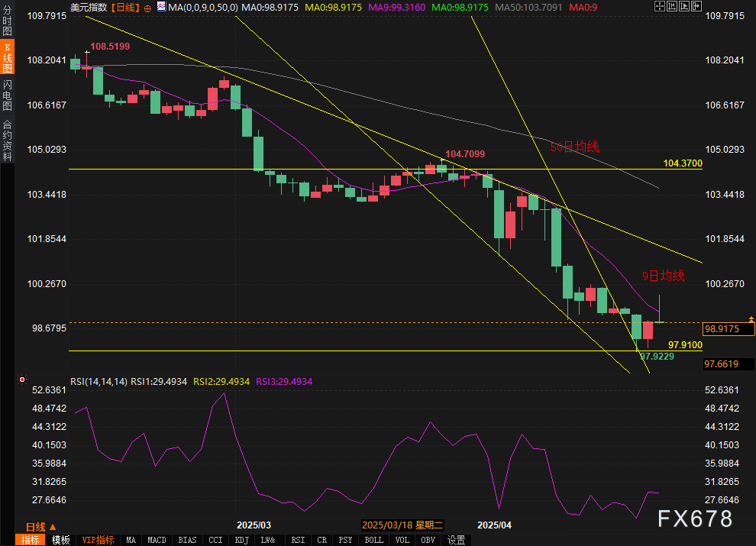Click the orange crosshair icon beside 日线
This screenshot has width=756, height=546.
click(147, 7)
